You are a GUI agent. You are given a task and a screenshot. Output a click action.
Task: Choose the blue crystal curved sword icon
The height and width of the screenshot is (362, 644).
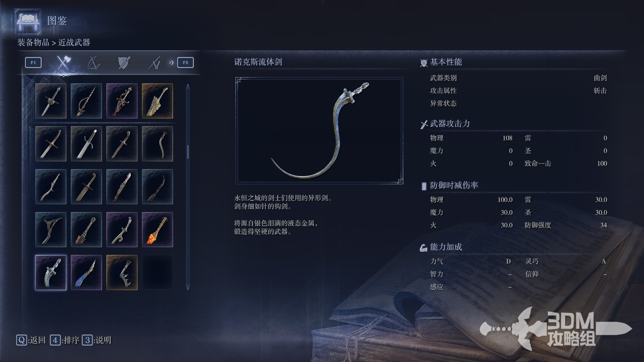[86, 273]
